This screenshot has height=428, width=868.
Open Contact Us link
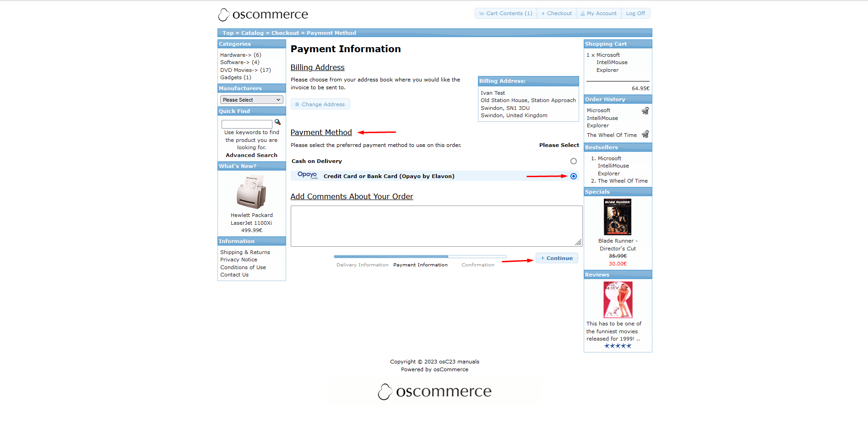[234, 275]
